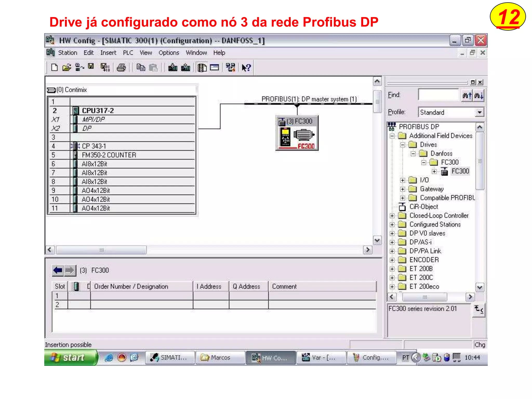532x399 pixels.
Task: Expand the Gateway folder
Action: (403, 189)
